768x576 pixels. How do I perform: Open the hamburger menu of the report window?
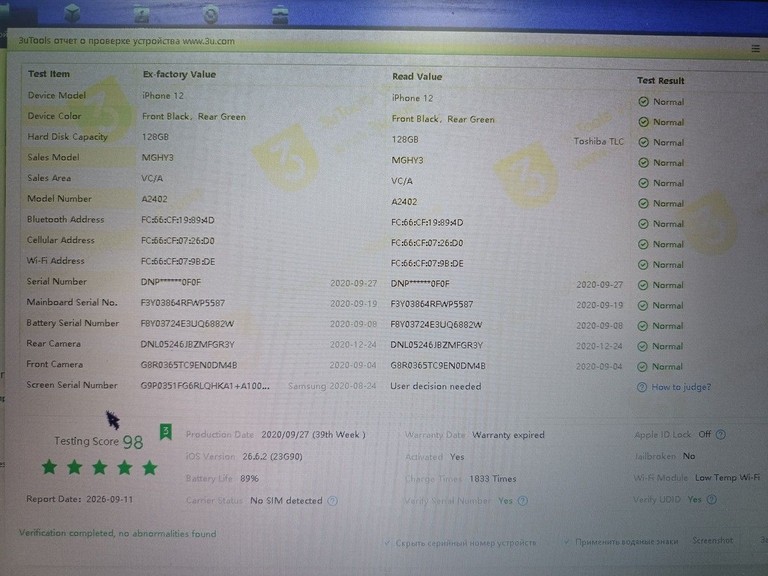click(755, 48)
